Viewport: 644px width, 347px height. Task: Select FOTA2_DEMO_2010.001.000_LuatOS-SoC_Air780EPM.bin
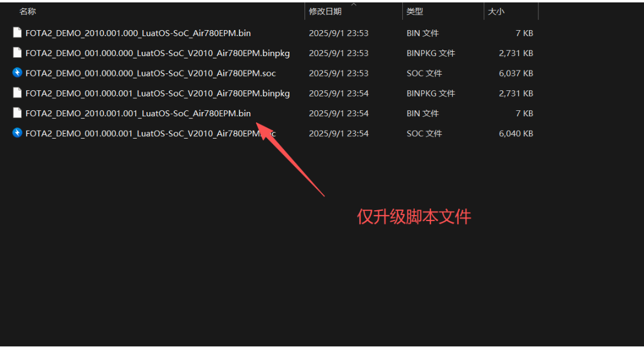(138, 33)
